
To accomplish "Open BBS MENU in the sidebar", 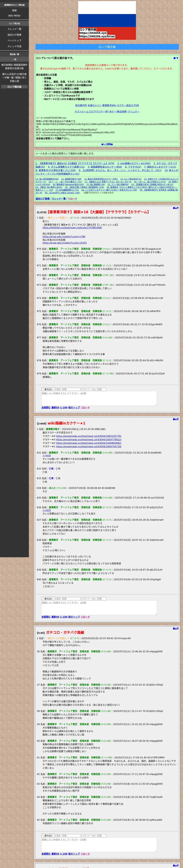I will point(14,15).
